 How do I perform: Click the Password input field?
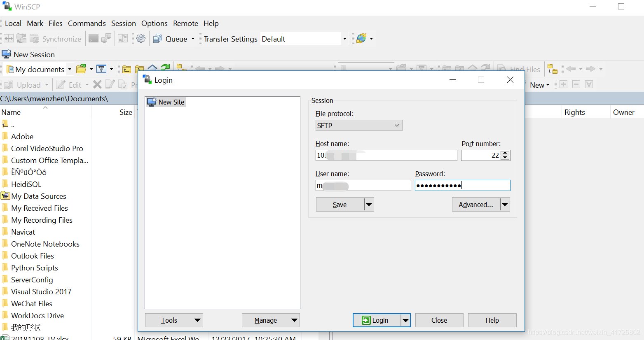[463, 185]
